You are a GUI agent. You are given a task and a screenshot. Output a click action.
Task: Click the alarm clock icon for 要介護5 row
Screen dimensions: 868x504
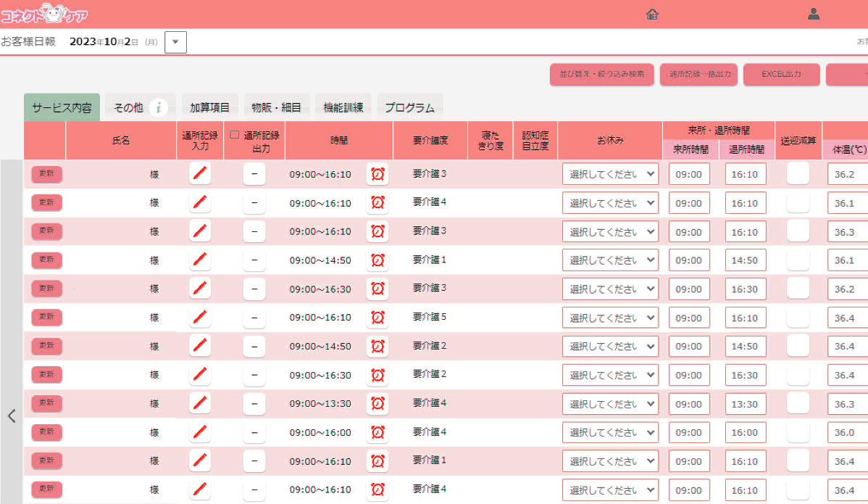click(377, 318)
